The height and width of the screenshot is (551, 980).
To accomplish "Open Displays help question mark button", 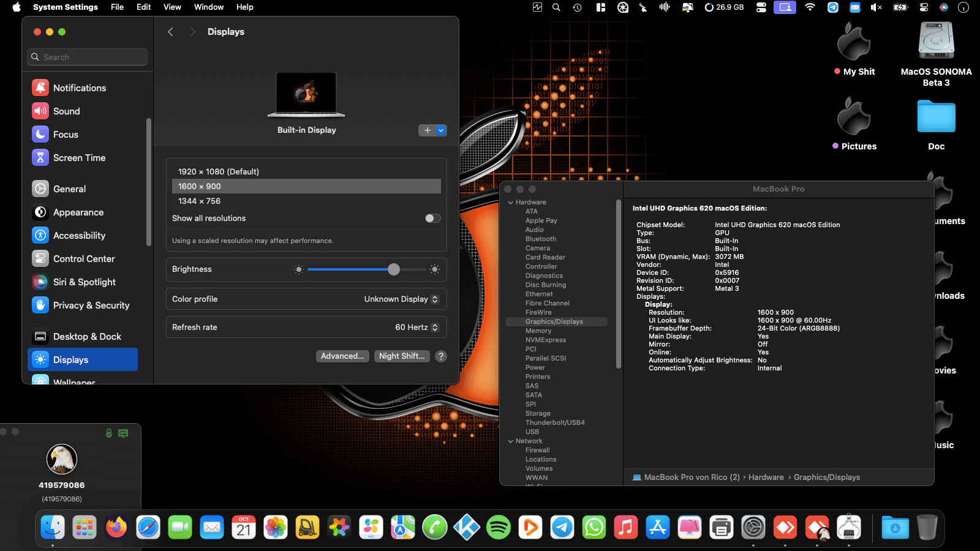I will [441, 356].
